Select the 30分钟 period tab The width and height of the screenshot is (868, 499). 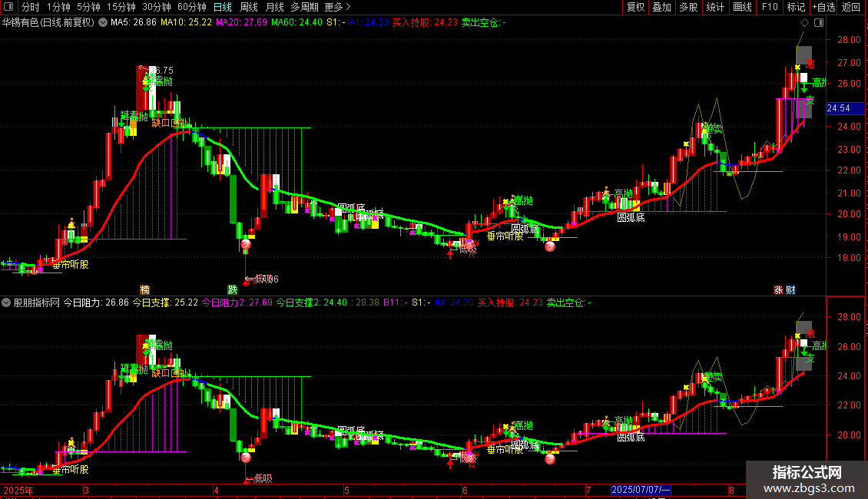point(157,7)
